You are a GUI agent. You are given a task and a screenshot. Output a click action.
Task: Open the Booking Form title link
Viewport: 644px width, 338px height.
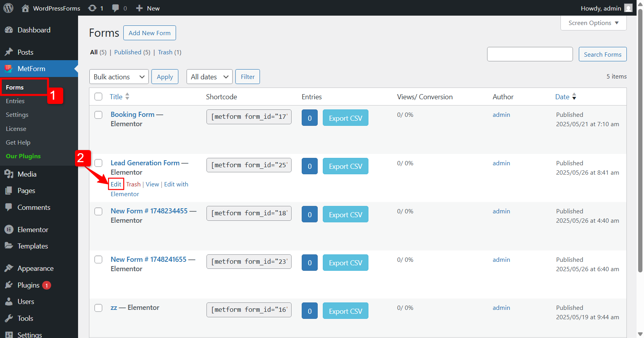pos(132,114)
